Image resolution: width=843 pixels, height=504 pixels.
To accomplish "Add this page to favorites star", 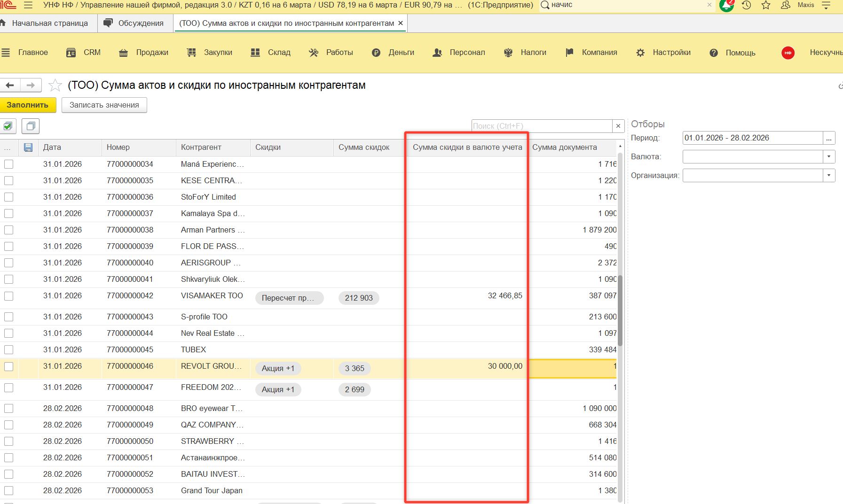I will pos(55,85).
